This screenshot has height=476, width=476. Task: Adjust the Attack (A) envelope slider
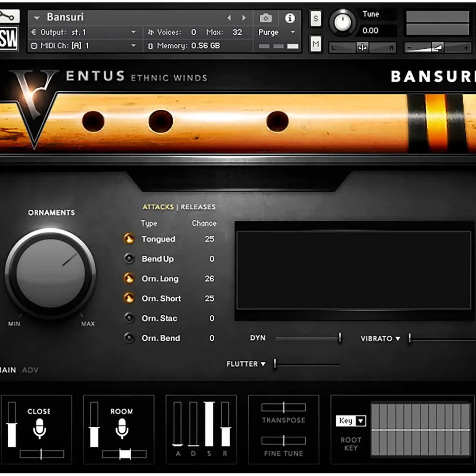coord(178,424)
